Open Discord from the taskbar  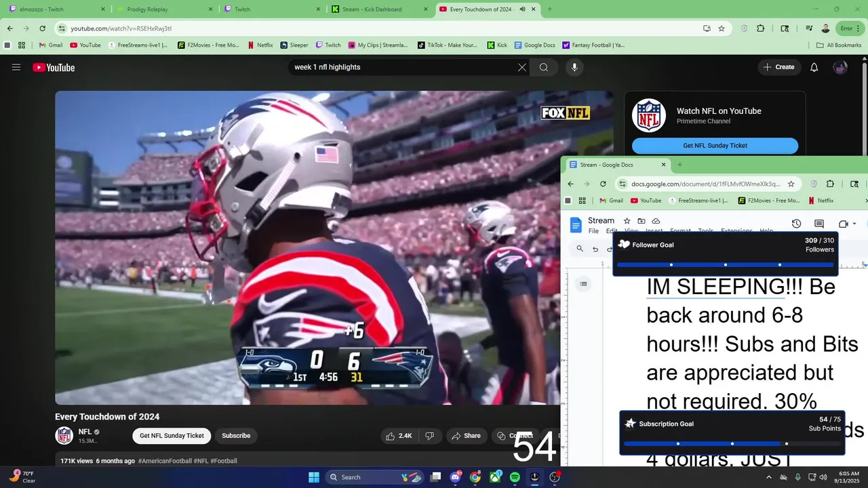pos(456,477)
